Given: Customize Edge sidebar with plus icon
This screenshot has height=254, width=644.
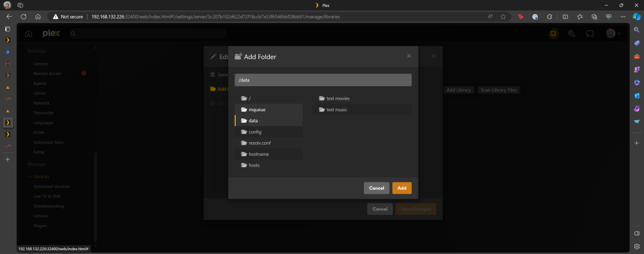Looking at the screenshot, I should [x=637, y=143].
